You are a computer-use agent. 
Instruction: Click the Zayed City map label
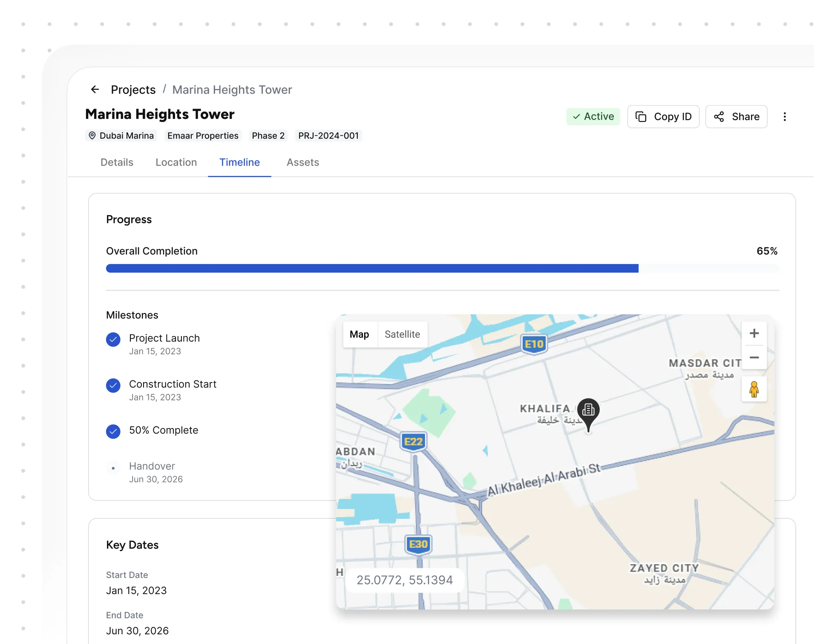point(664,573)
